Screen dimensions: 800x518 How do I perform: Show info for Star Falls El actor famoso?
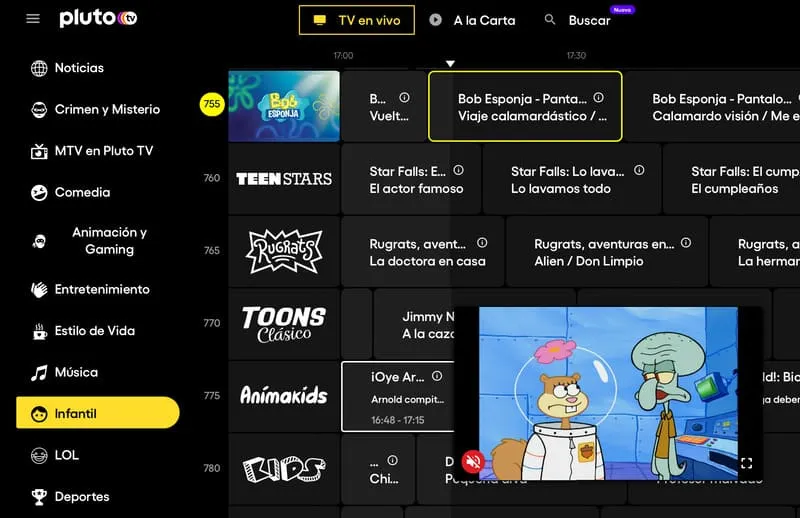tap(459, 170)
